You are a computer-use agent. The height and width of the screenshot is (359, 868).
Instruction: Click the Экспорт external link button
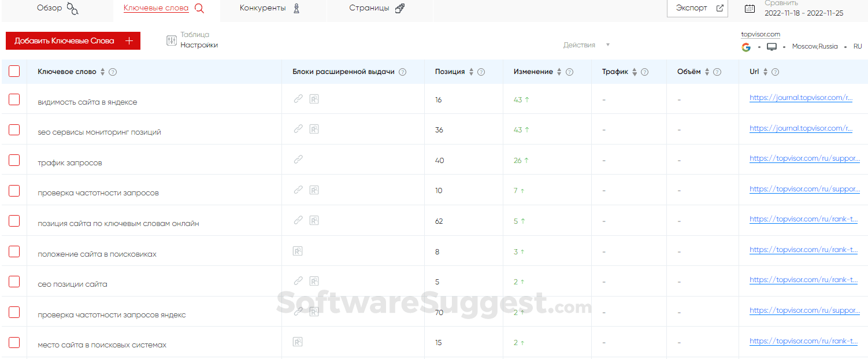click(697, 8)
